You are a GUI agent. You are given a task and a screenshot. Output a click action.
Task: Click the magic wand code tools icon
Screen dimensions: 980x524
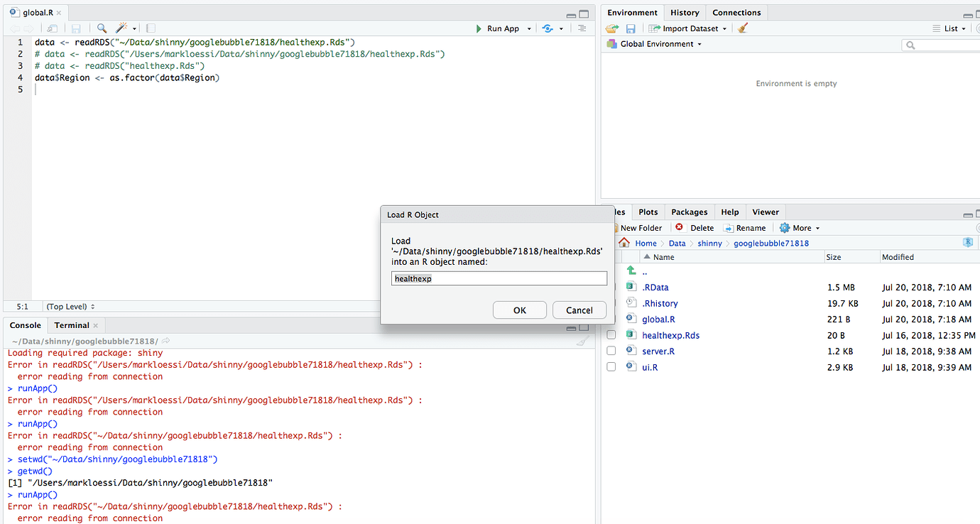121,28
